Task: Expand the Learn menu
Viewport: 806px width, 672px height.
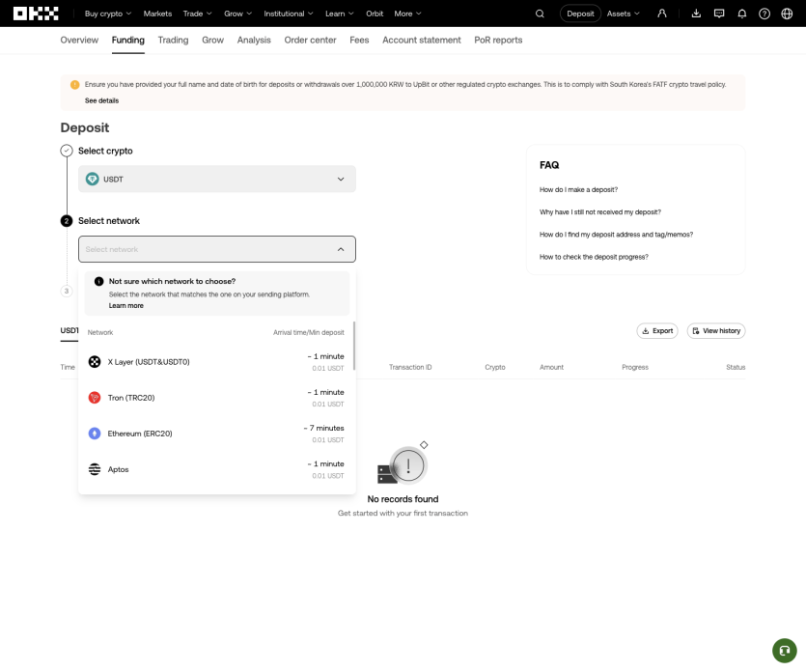Action: [339, 14]
